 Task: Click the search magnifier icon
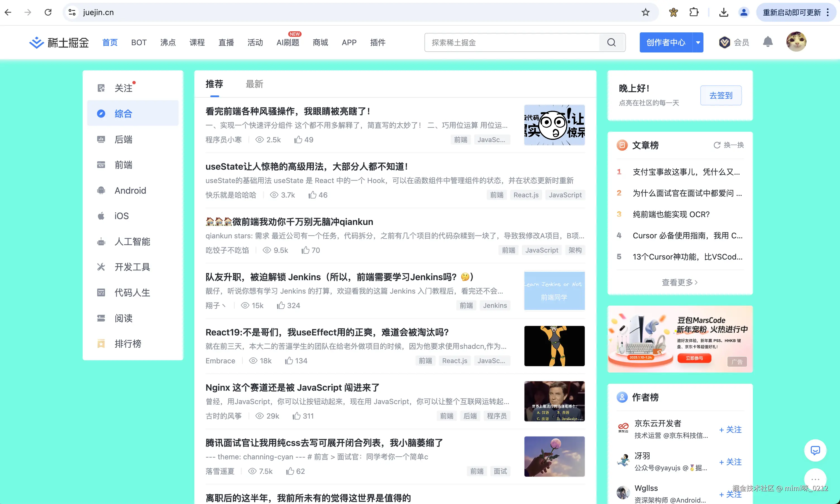point(611,42)
